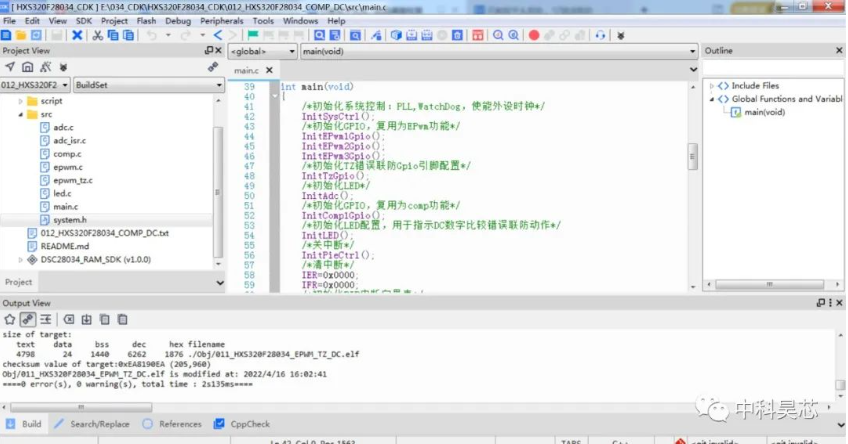Click the Zoom In magnifier toolbar icon
The height and width of the screenshot is (444, 848).
click(x=498, y=35)
